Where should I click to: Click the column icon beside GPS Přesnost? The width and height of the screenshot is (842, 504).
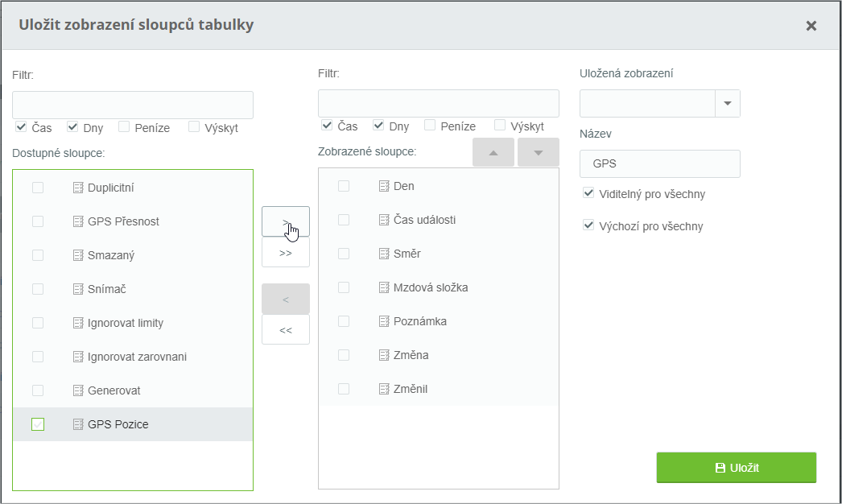[x=78, y=221]
